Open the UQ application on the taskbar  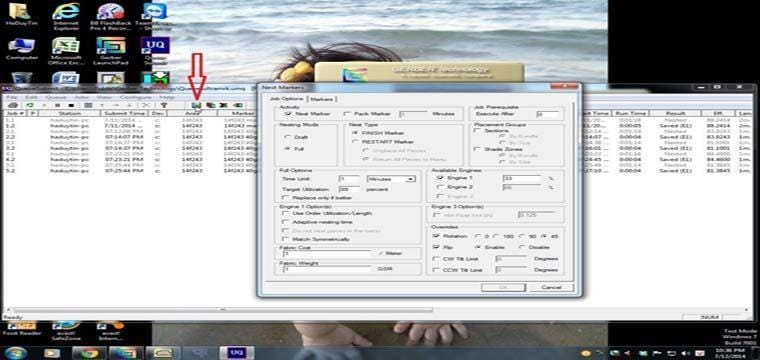coord(237,353)
